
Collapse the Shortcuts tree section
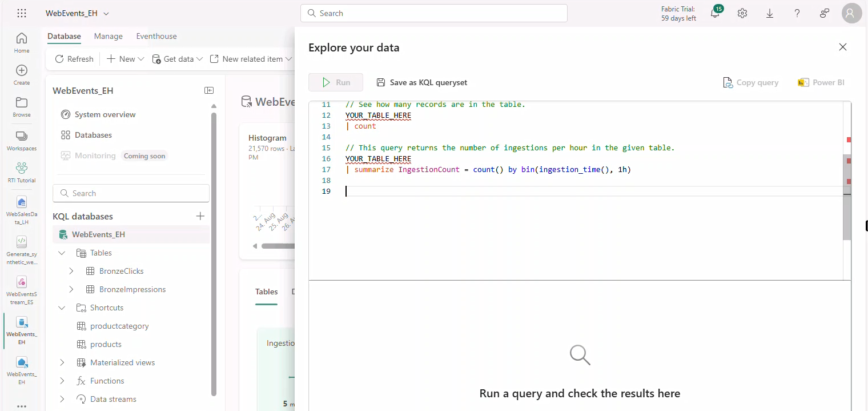tap(62, 308)
